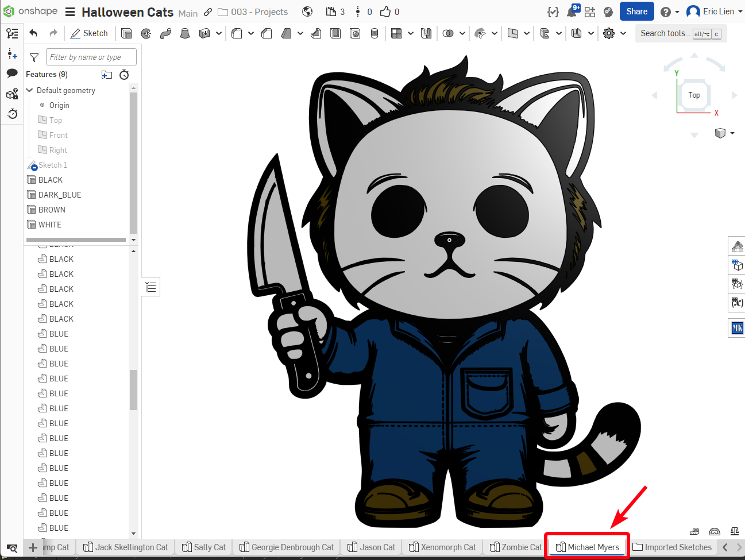Select the Fillet tool
745x560 pixels.
(237, 33)
